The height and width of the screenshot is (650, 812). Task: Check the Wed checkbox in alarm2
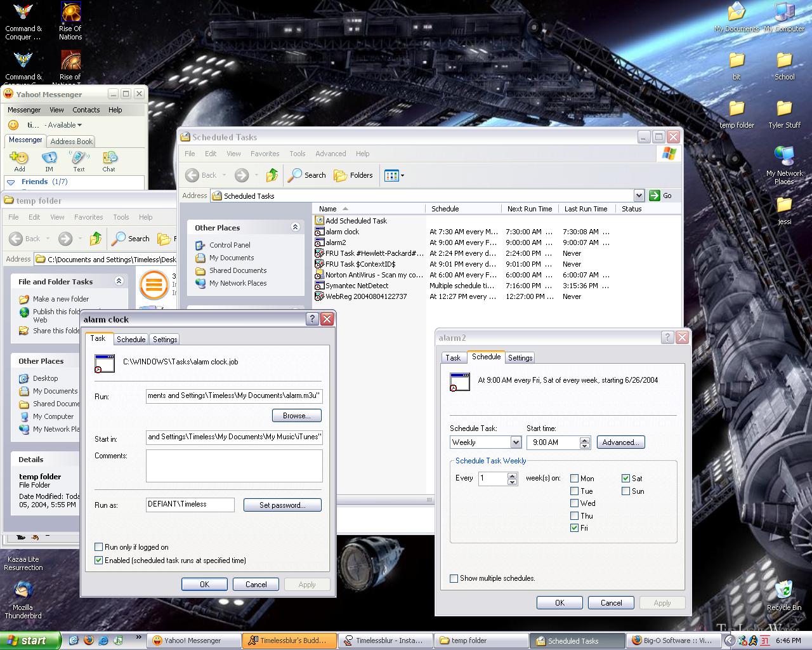574,503
